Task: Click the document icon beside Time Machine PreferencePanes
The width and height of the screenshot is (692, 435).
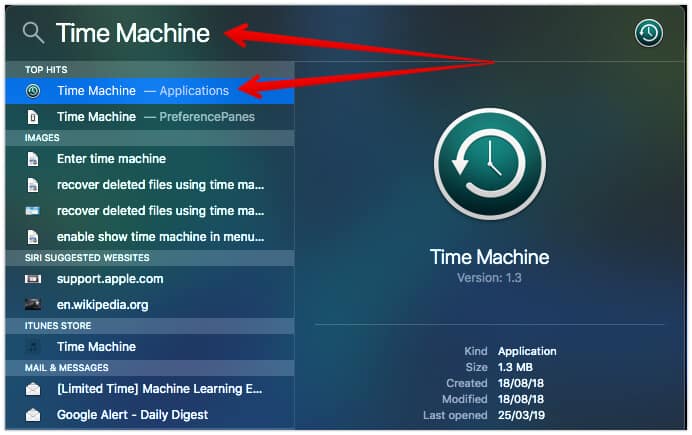Action: click(33, 117)
